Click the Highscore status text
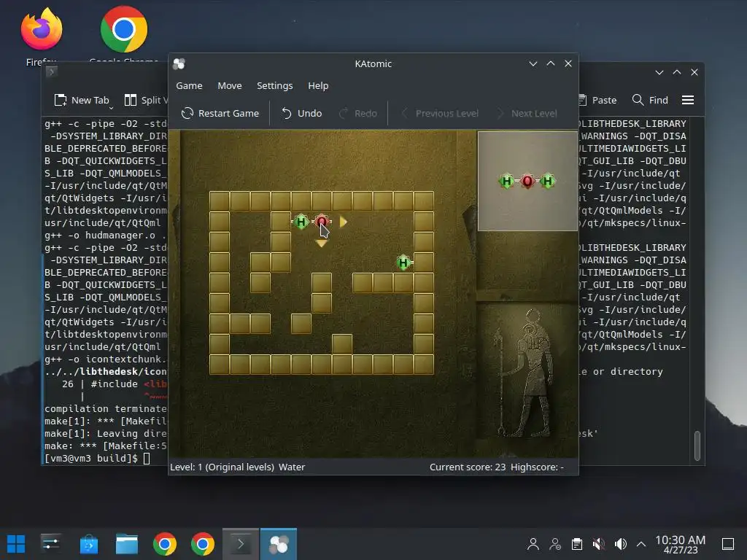This screenshot has height=560, width=747. pyautogui.click(x=537, y=467)
